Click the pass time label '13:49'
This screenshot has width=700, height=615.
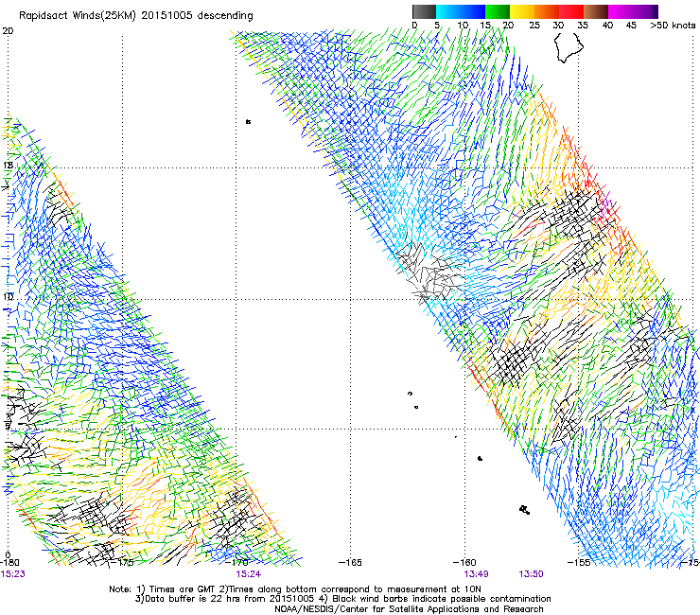(x=476, y=574)
